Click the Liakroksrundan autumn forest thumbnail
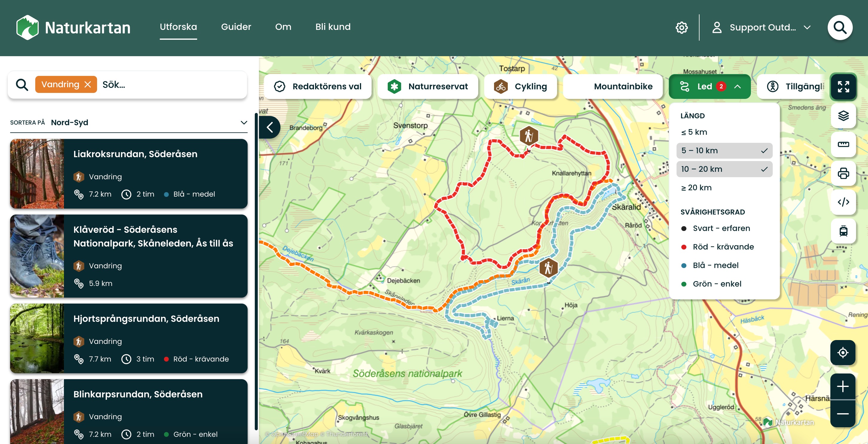 pos(37,174)
